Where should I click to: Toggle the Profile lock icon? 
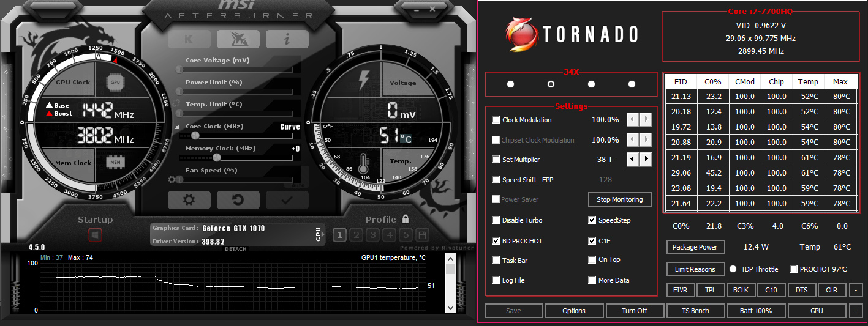click(405, 218)
